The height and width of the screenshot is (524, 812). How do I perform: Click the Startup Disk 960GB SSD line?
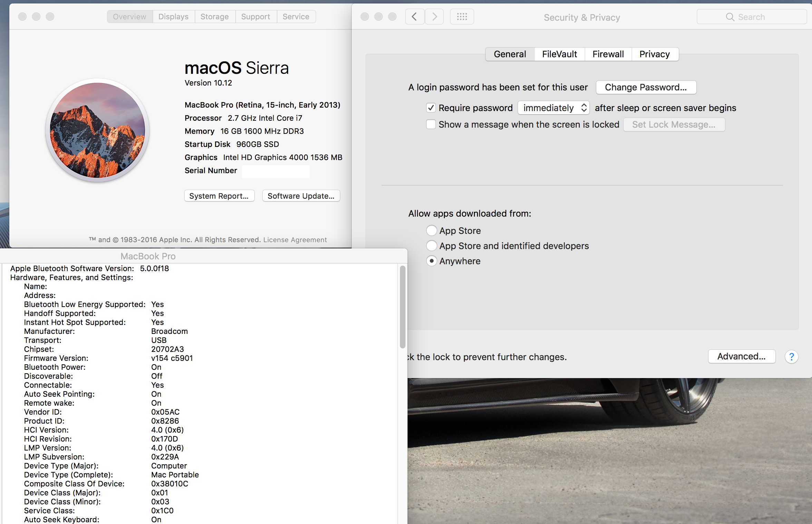pos(232,144)
